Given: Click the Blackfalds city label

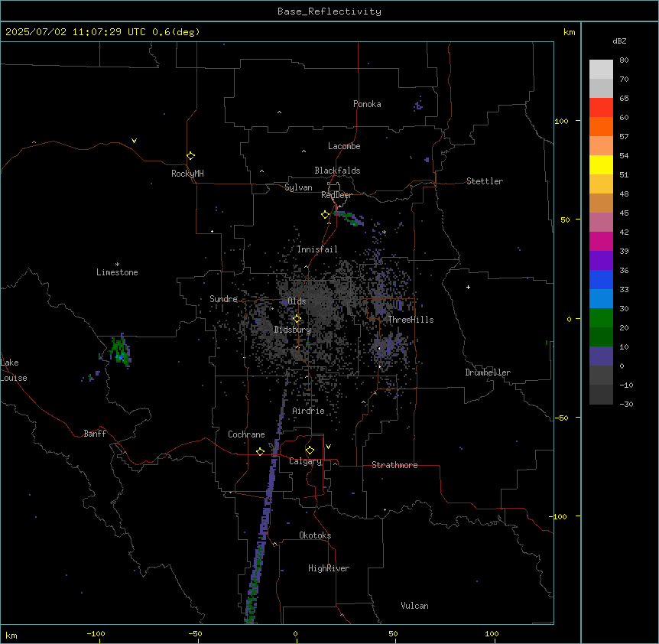Looking at the screenshot, I should coord(337,171).
